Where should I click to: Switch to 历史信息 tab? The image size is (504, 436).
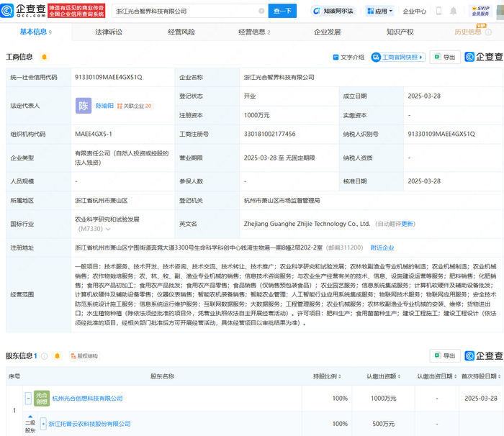[468, 32]
